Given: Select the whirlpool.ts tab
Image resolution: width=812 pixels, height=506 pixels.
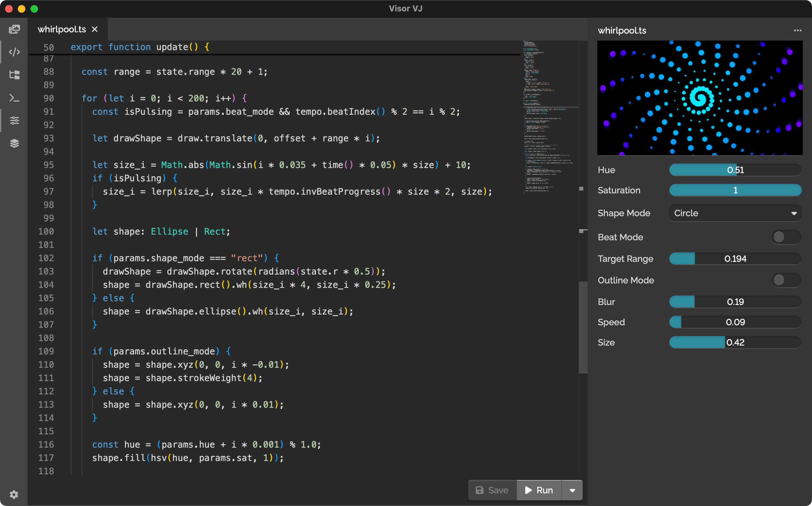Looking at the screenshot, I should (62, 29).
